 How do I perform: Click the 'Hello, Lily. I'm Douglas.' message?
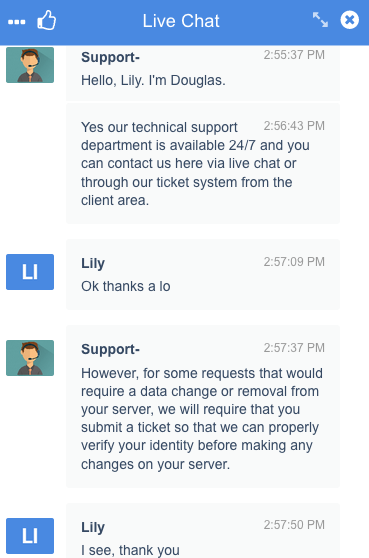153,80
